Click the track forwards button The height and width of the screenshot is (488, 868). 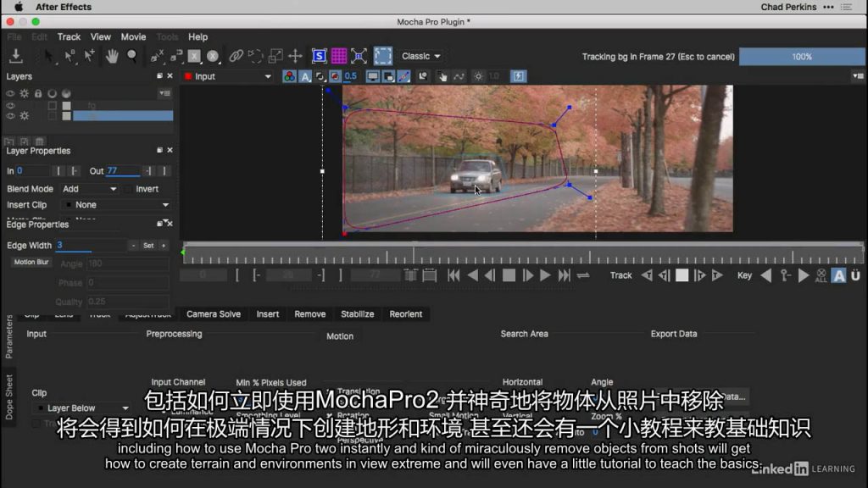click(x=717, y=275)
